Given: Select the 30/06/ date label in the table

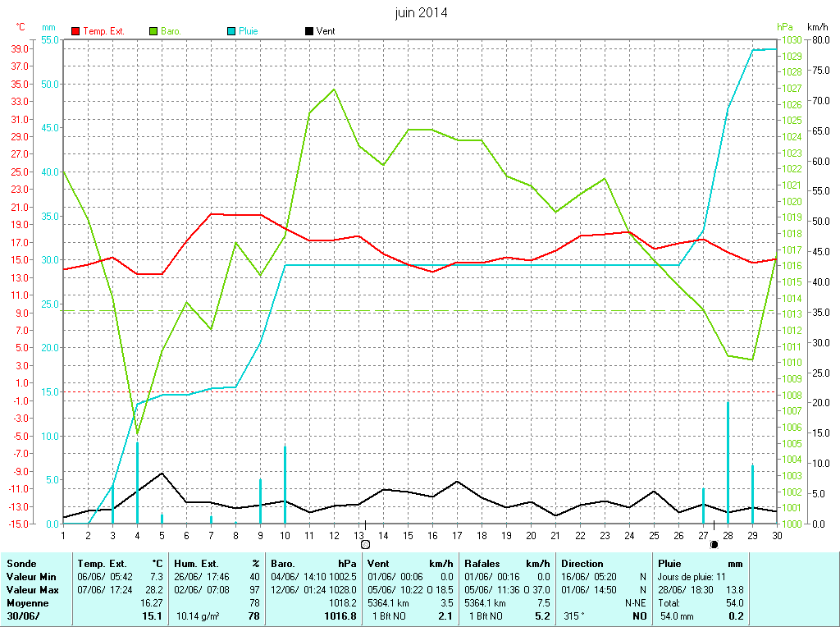Looking at the screenshot, I should [x=22, y=616].
